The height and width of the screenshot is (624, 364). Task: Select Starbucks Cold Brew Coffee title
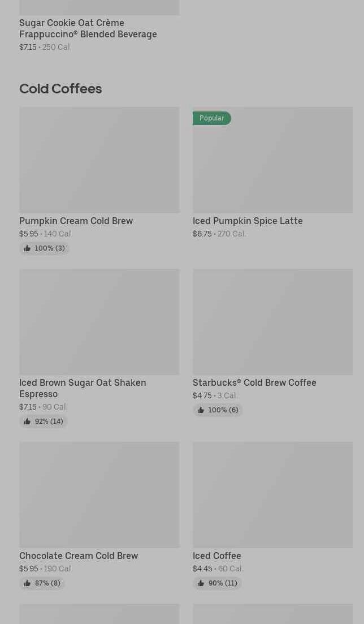tap(254, 382)
